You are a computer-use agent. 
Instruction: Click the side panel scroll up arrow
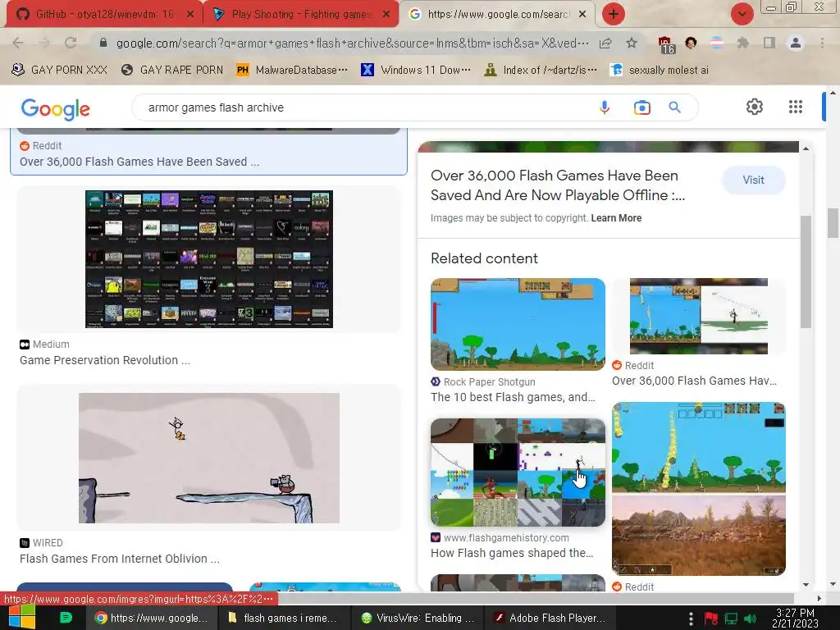[806, 148]
